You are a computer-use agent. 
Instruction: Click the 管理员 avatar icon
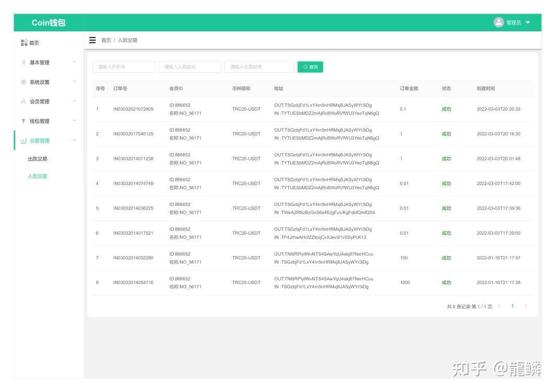pyautogui.click(x=498, y=22)
